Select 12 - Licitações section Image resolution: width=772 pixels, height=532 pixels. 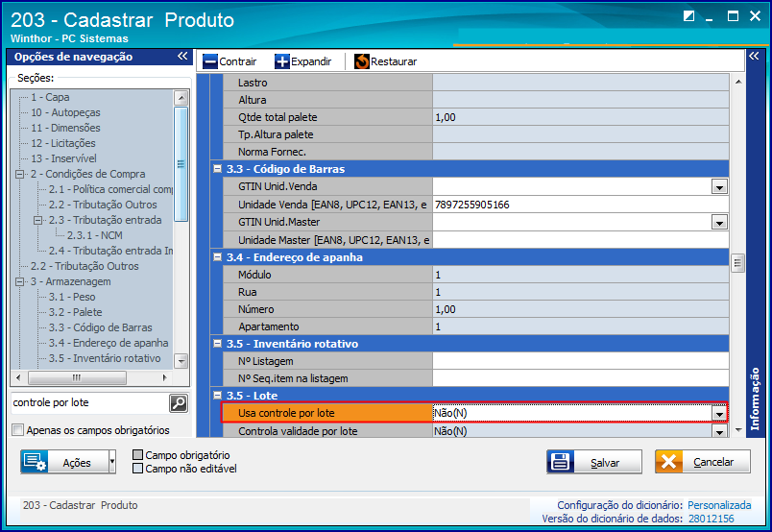(x=63, y=143)
